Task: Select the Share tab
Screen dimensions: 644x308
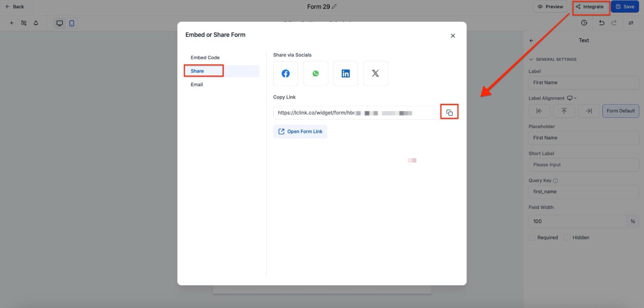Action: [x=222, y=71]
